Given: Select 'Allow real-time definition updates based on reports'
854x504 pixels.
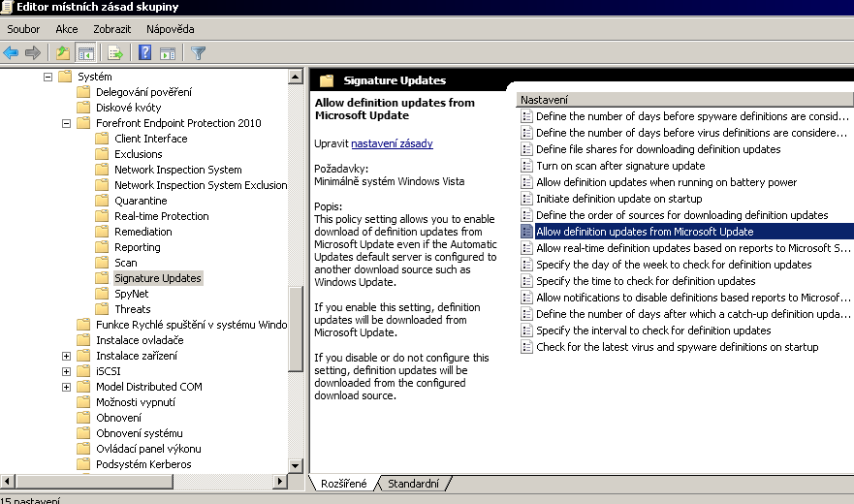Looking at the screenshot, I should pyautogui.click(x=693, y=248).
